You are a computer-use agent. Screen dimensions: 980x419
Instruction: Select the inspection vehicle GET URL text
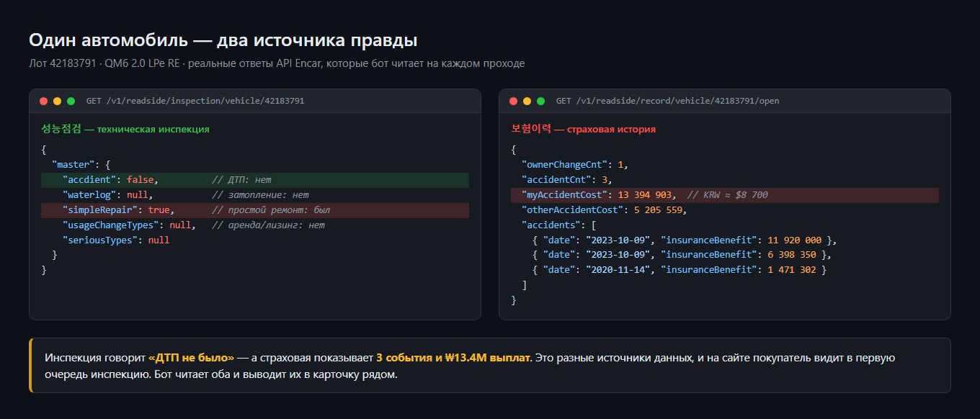[195, 102]
